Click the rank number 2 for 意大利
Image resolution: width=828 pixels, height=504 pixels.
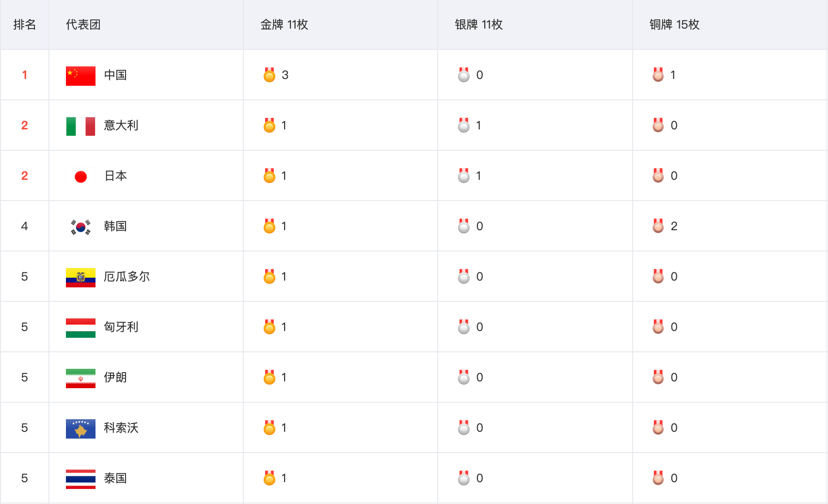point(24,126)
